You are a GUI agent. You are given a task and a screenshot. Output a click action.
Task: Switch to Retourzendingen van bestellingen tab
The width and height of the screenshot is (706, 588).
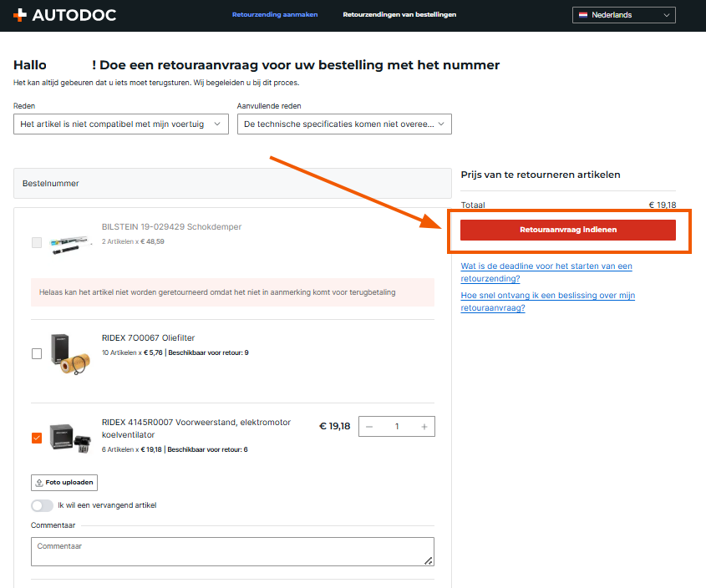point(399,15)
